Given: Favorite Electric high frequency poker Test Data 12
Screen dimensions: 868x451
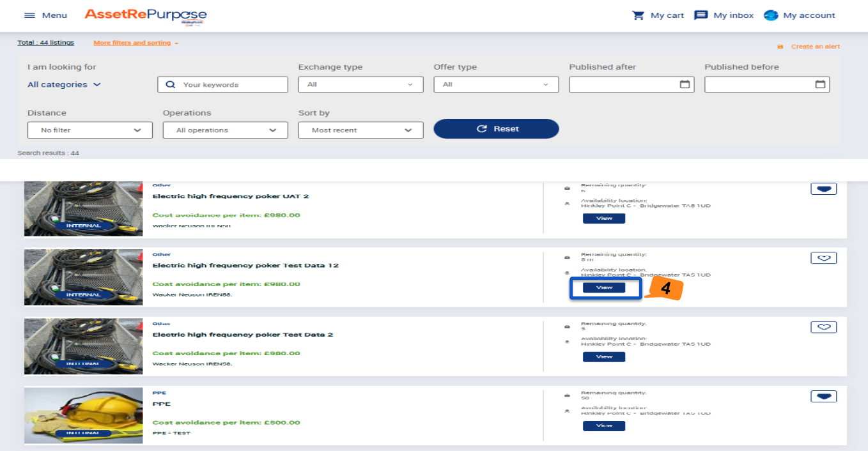Looking at the screenshot, I should [823, 258].
